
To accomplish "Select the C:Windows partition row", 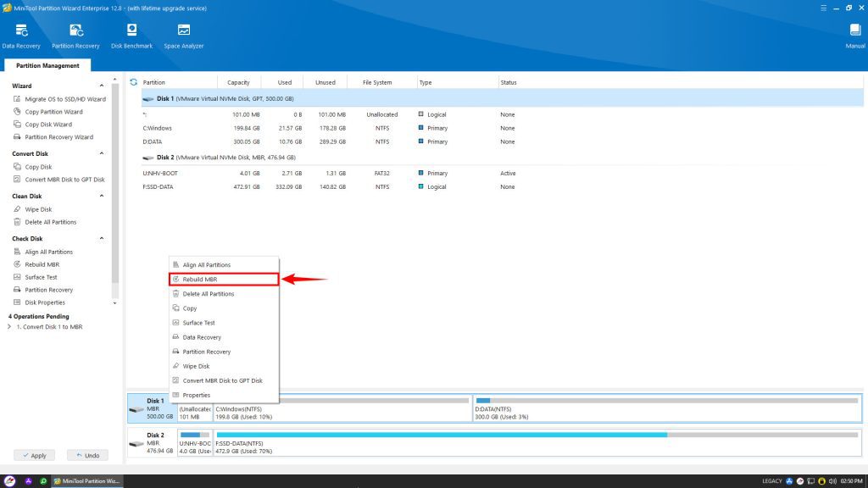I will click(502, 128).
